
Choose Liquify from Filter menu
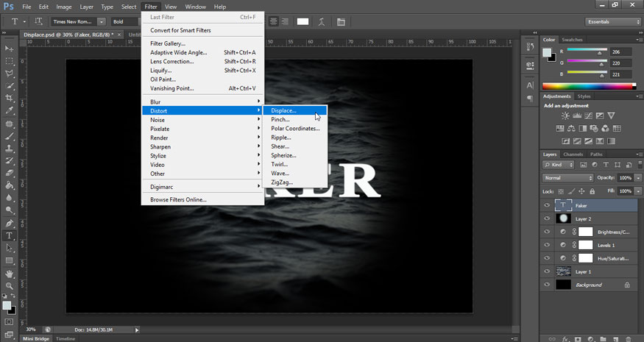tap(203, 70)
